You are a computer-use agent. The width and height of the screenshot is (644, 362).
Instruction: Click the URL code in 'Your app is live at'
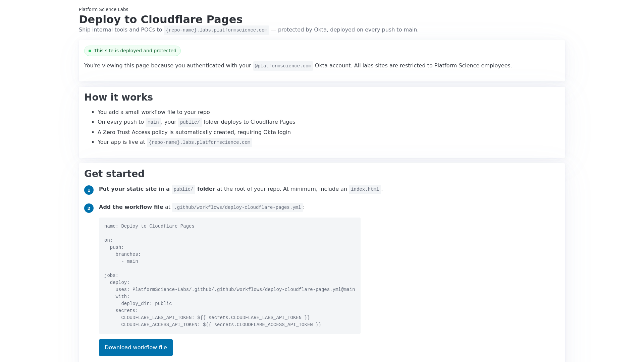pos(200,142)
